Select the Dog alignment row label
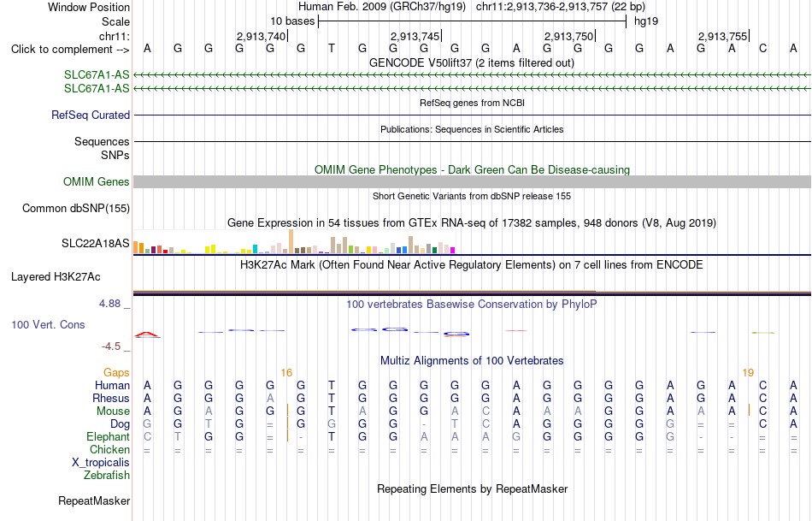 coord(120,424)
